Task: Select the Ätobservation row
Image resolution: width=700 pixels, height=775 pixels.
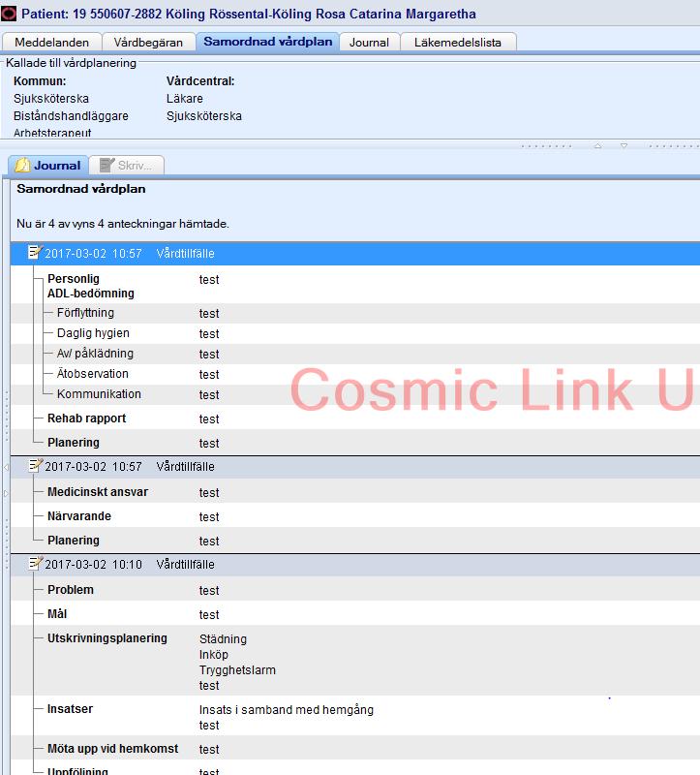Action: [355, 374]
